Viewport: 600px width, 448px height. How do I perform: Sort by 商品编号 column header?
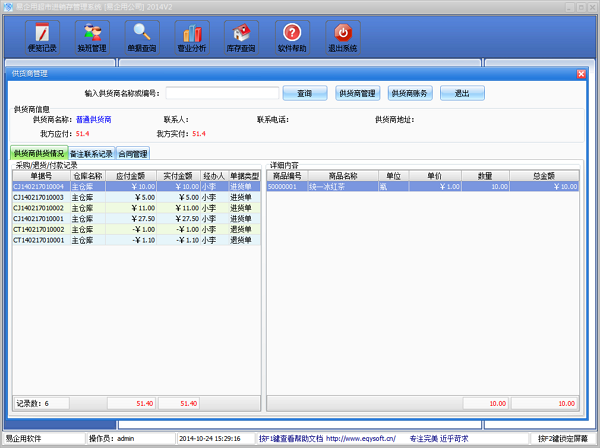[287, 176]
